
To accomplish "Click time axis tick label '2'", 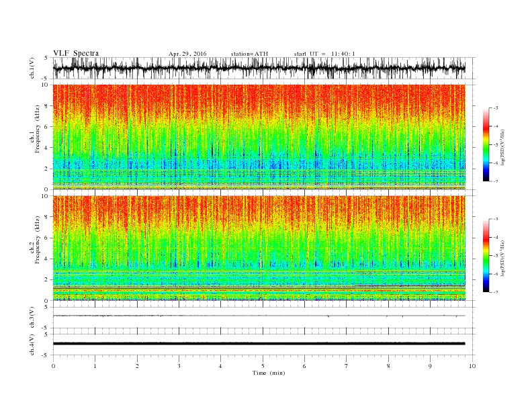I will point(137,366).
